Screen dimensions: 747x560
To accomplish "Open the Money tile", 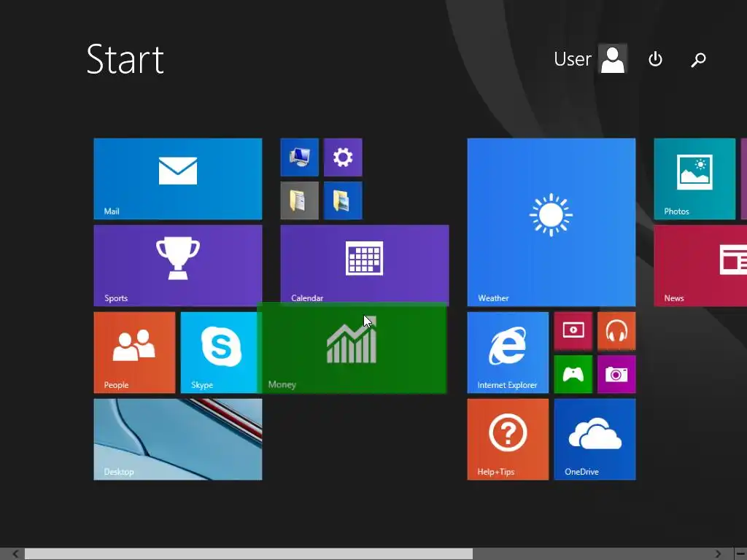I will (x=352, y=348).
